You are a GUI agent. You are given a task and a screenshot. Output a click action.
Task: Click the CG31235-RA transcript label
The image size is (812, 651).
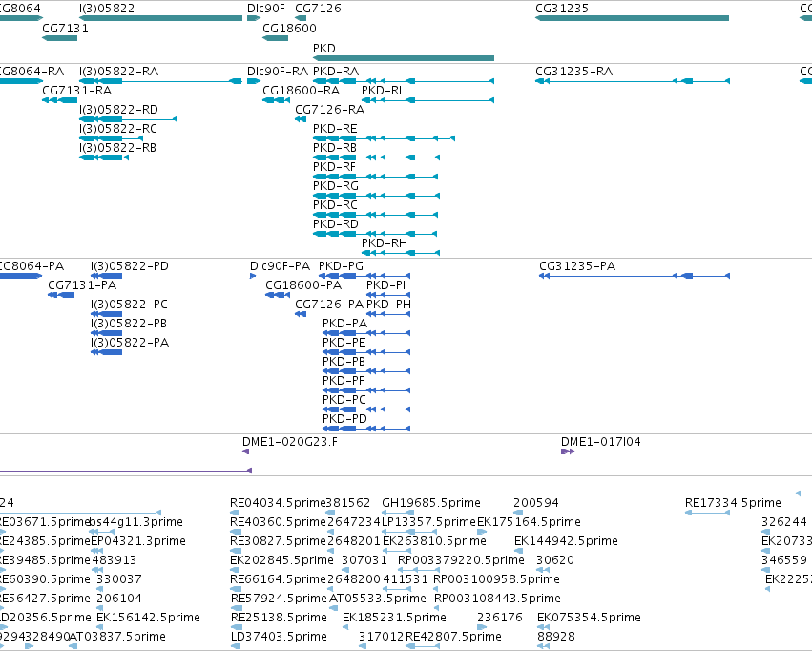click(x=574, y=71)
